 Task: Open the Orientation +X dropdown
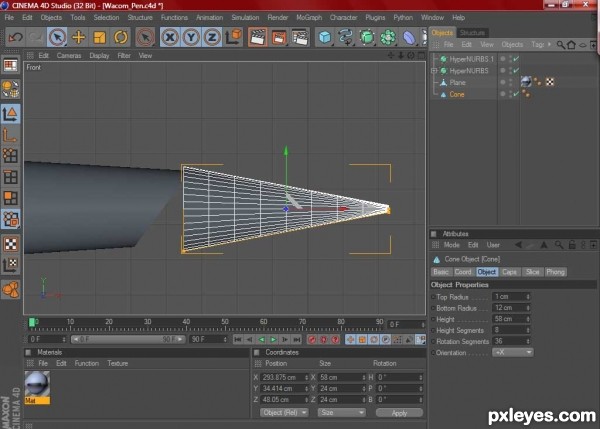coord(512,352)
